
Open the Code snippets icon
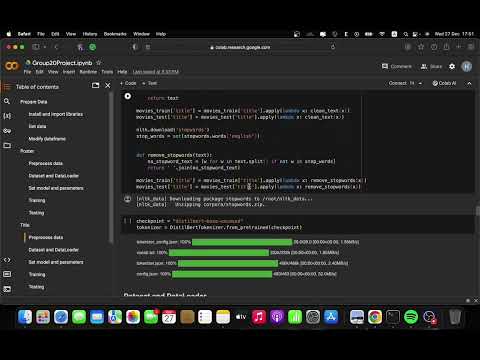coord(7,260)
